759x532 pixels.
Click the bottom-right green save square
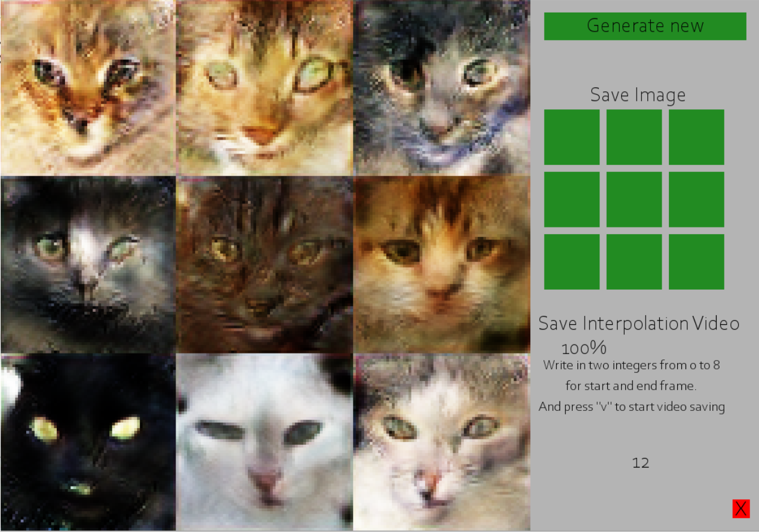coord(696,262)
